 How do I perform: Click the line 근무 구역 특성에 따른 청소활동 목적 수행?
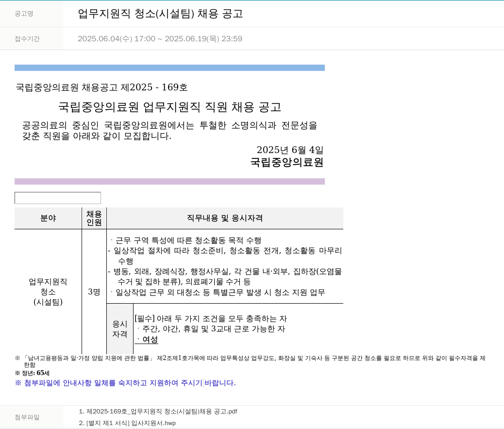click(x=186, y=240)
